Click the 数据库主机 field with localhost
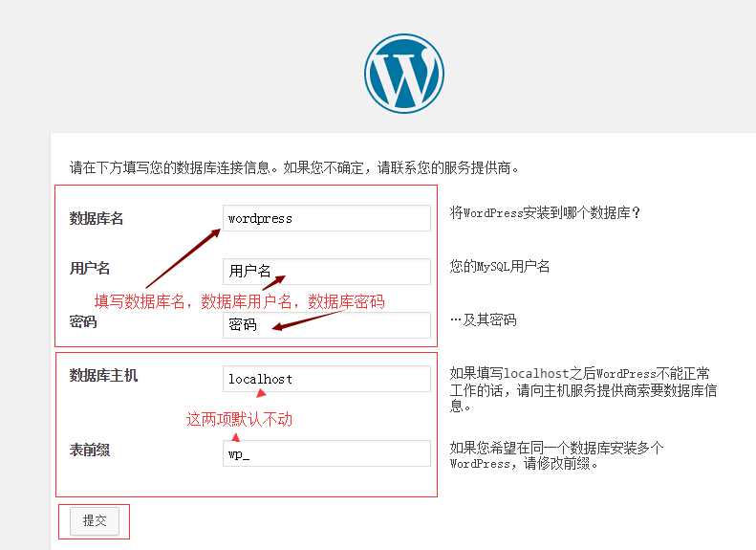756x550 pixels. click(327, 379)
